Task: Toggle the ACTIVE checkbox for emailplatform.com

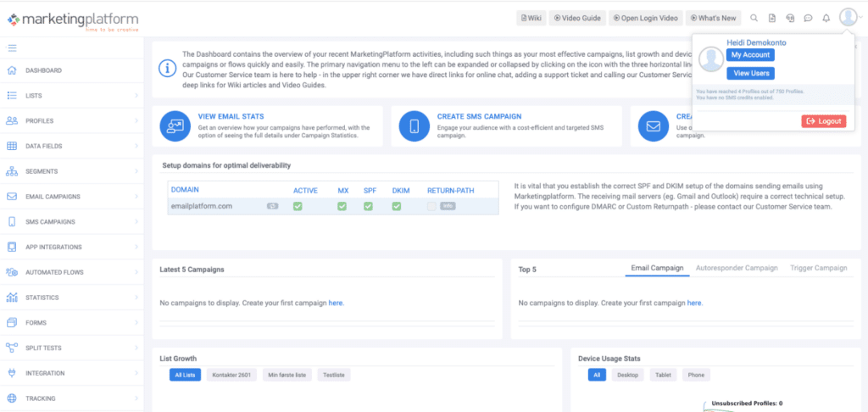Action: tap(298, 206)
